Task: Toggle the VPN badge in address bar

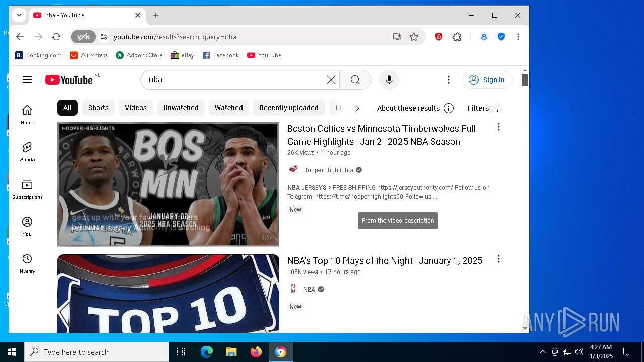Action: click(83, 37)
